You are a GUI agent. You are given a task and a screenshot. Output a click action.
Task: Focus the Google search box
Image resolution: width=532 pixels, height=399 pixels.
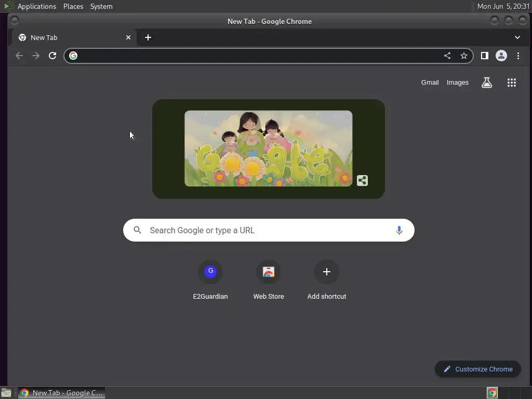(x=269, y=230)
